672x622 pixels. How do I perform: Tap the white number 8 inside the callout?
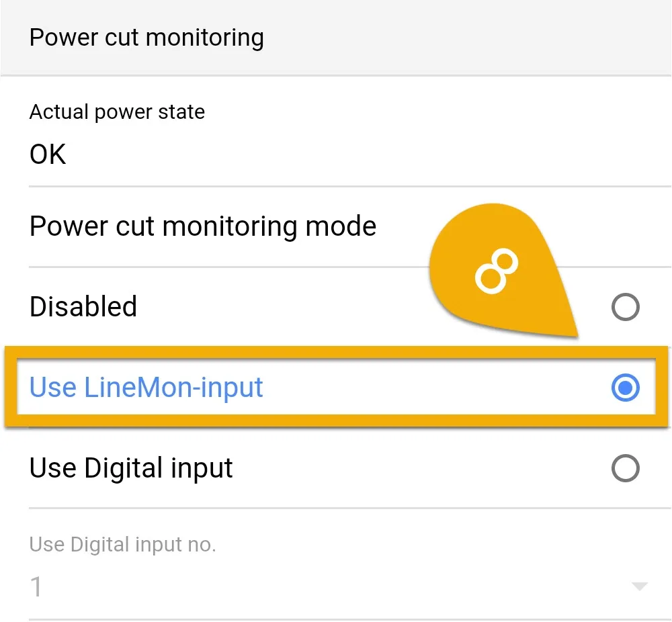(497, 271)
